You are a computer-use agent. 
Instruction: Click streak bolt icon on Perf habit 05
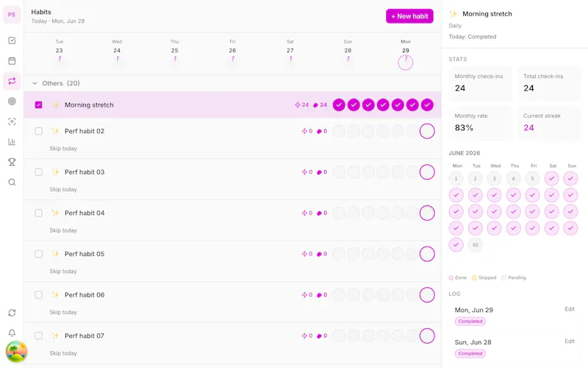[x=304, y=254]
